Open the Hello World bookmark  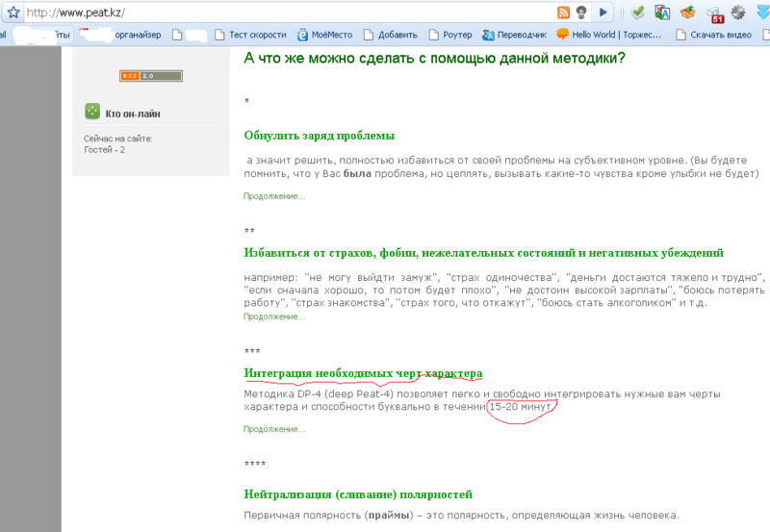tap(609, 35)
